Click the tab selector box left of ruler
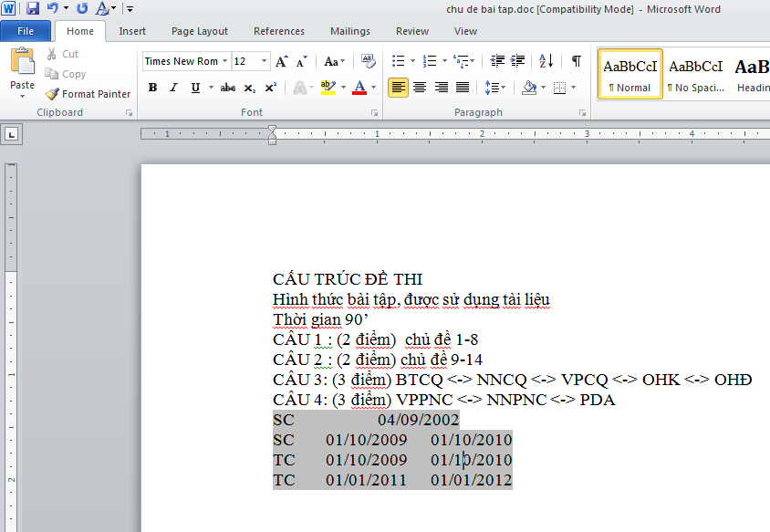The image size is (770, 532). tap(12, 133)
